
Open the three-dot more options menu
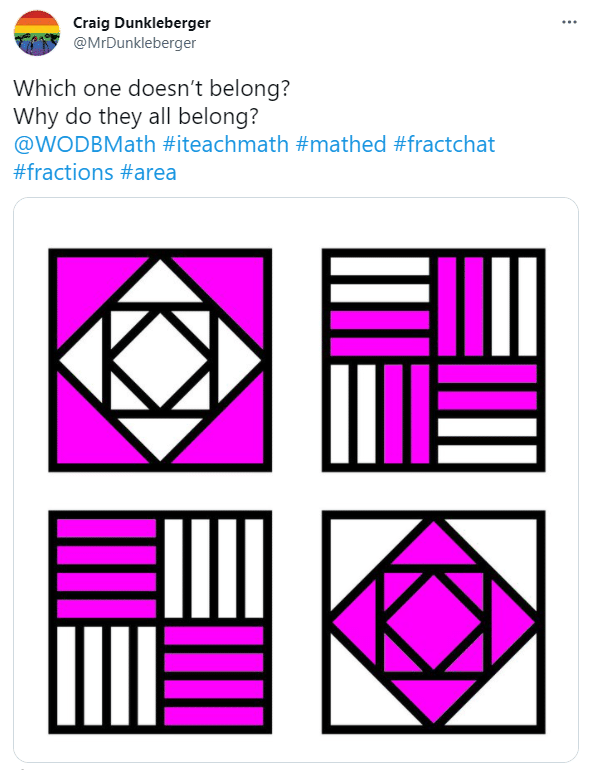(569, 22)
